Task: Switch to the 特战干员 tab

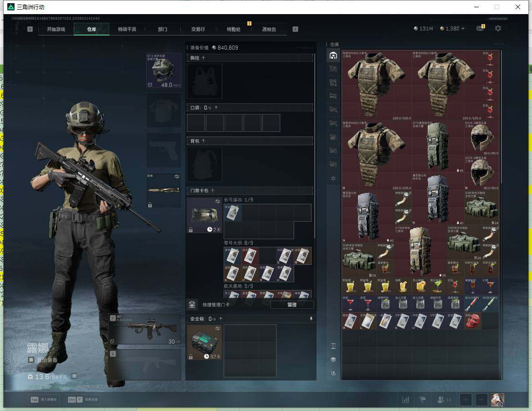Action: point(127,29)
